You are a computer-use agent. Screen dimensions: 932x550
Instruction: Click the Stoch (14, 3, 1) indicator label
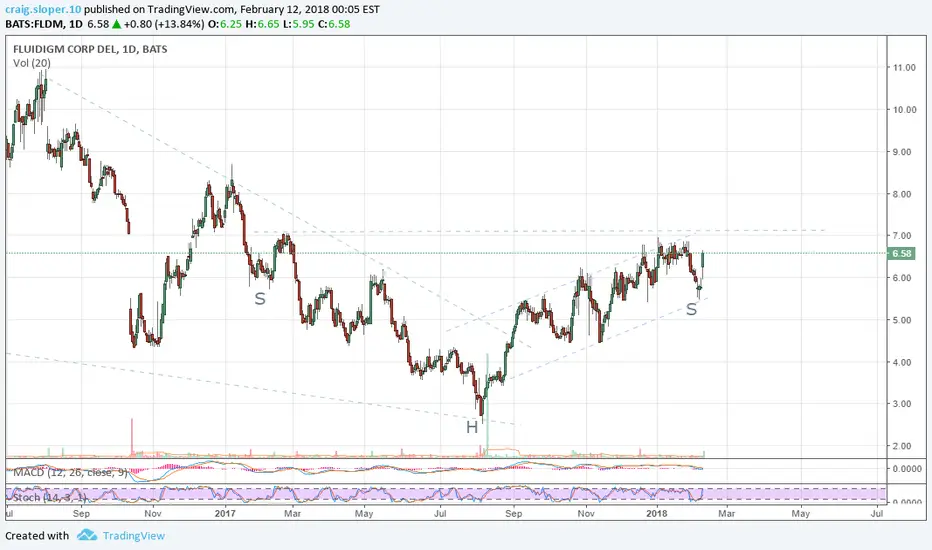(x=50, y=497)
